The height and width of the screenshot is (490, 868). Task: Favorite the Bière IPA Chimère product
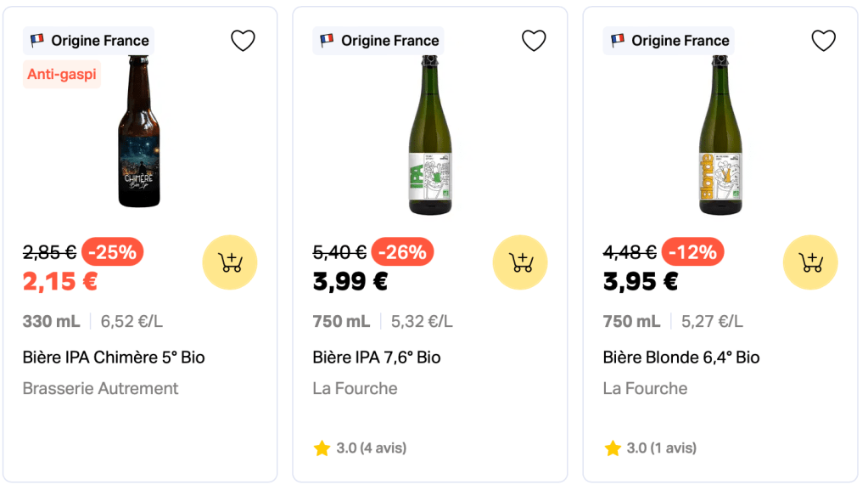point(244,41)
